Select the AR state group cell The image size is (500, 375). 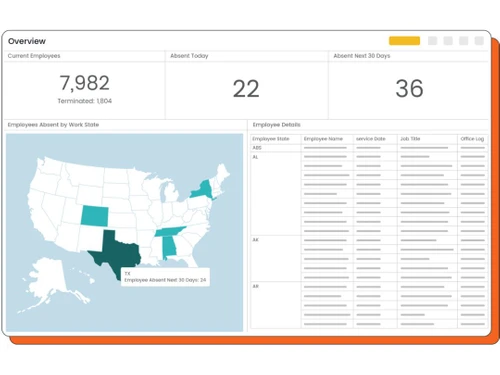pyautogui.click(x=276, y=305)
